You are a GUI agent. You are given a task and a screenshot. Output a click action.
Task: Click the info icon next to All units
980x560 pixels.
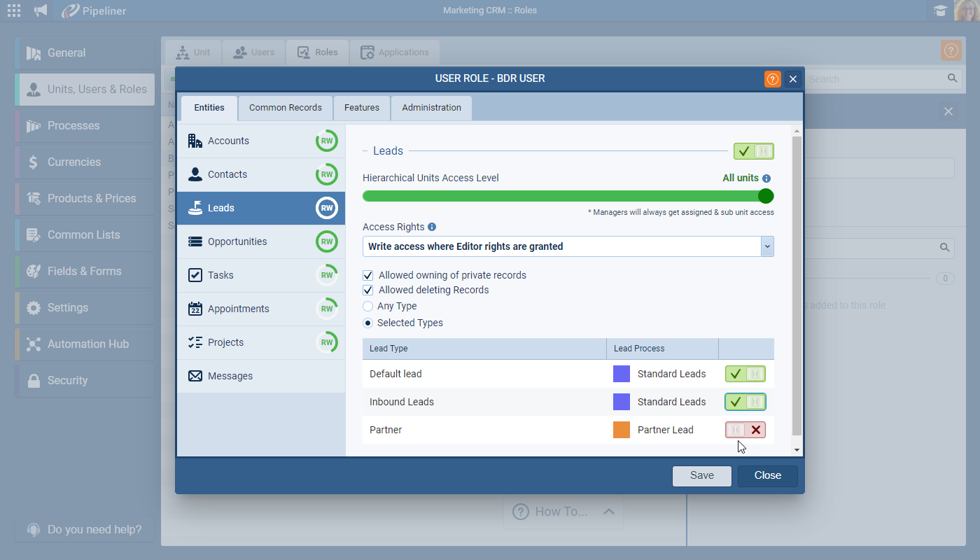(766, 178)
